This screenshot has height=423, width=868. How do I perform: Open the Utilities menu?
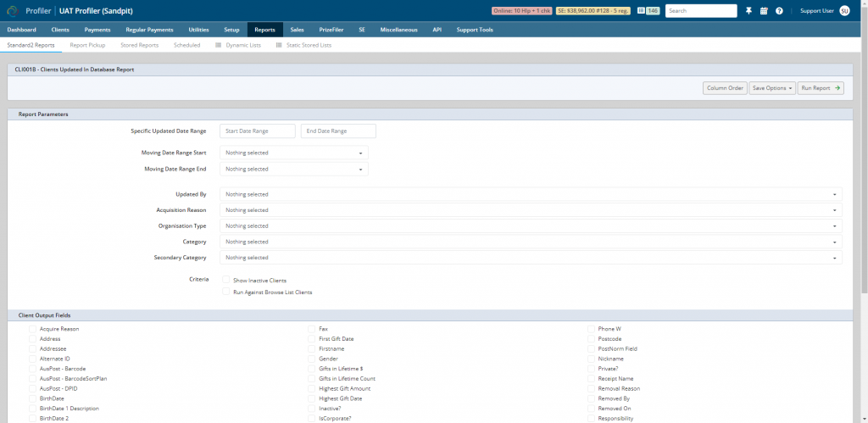tap(198, 30)
